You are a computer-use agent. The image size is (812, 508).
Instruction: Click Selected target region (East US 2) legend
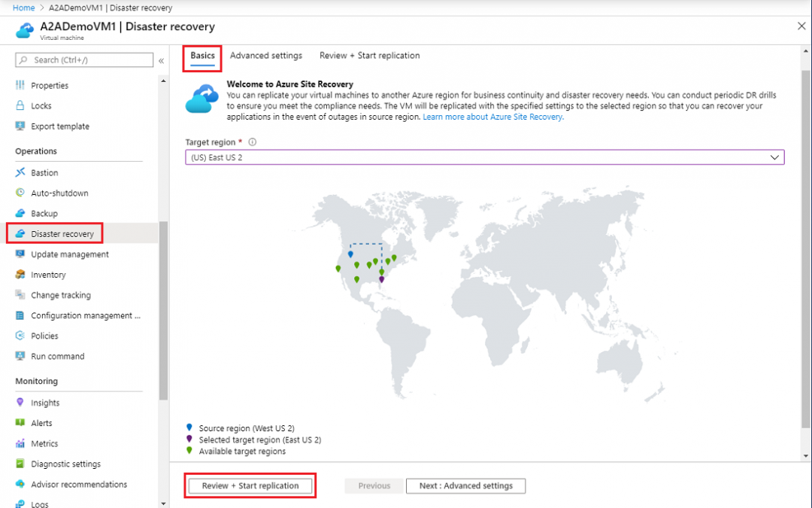point(260,440)
